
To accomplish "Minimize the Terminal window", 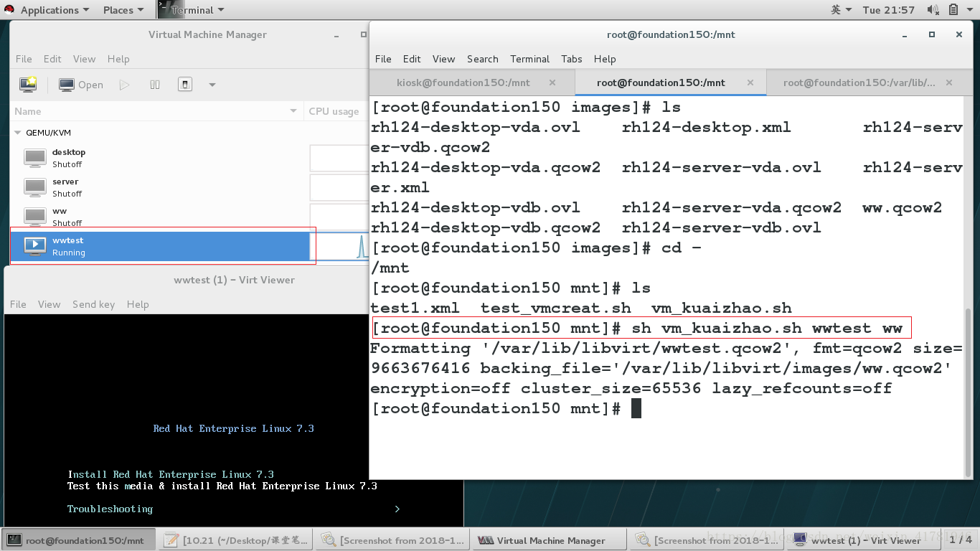I will point(904,34).
